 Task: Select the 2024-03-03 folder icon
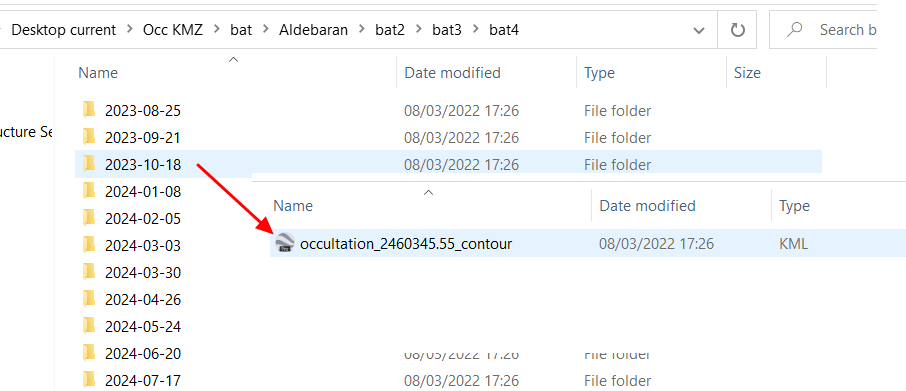(88, 245)
